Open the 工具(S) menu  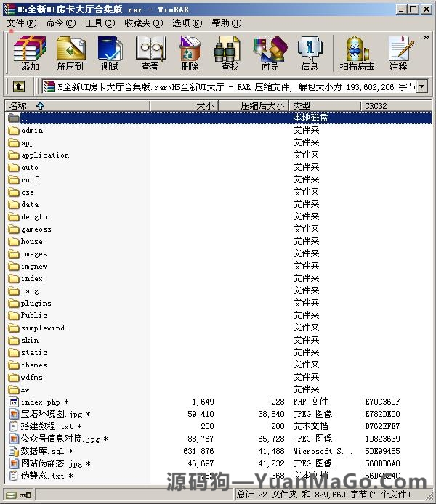coord(100,23)
